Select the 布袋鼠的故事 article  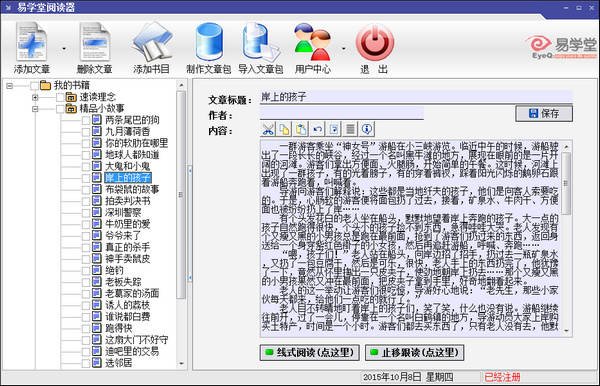(132, 189)
